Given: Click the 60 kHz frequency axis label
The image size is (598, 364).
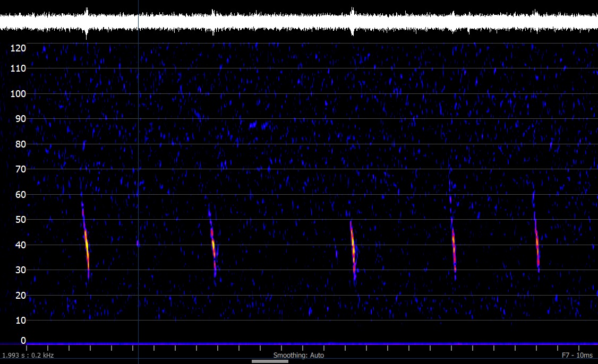Looking at the screenshot, I should point(20,195).
